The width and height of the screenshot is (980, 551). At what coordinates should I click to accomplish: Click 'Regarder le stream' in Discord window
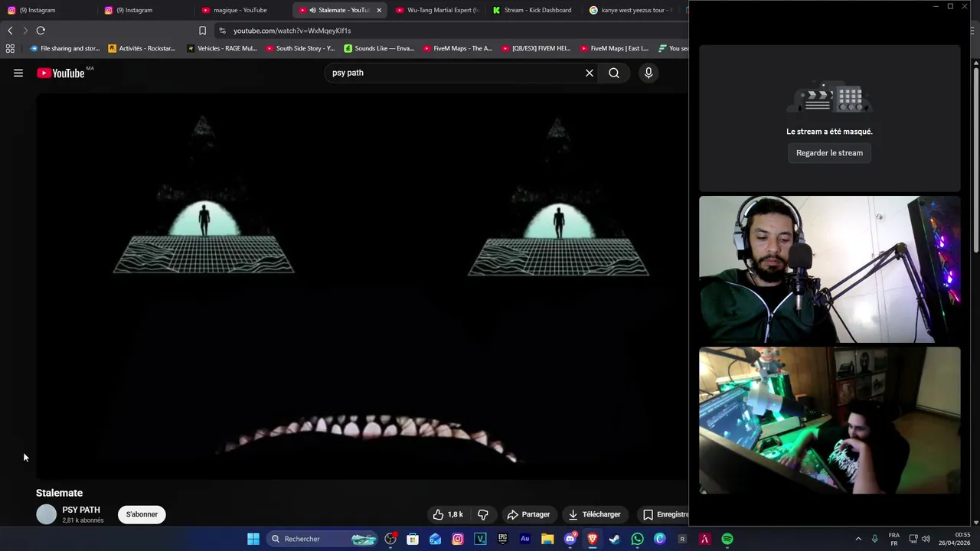tap(829, 153)
